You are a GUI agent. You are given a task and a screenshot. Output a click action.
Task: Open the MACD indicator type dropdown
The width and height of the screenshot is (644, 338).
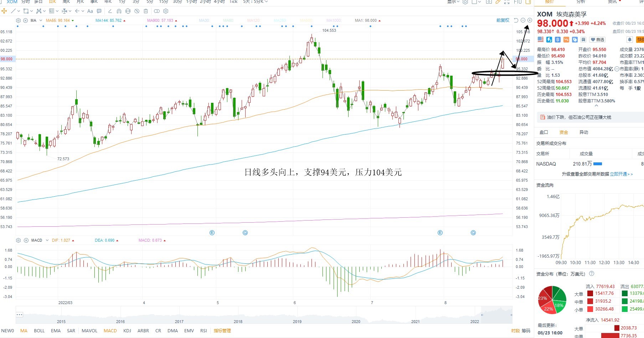pos(47,240)
